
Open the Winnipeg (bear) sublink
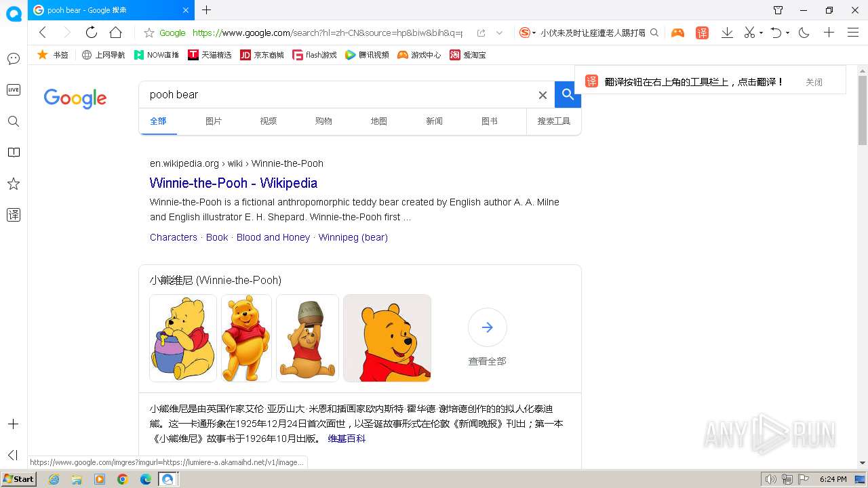point(353,237)
